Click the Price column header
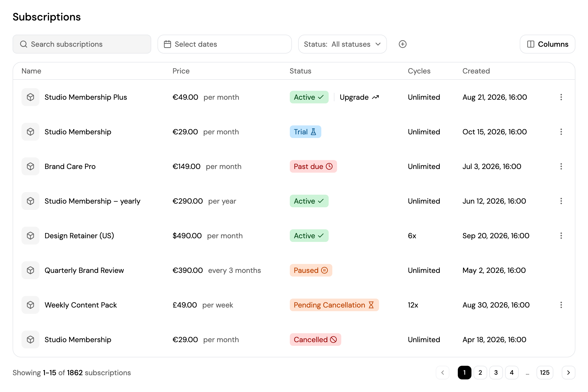 click(x=181, y=71)
